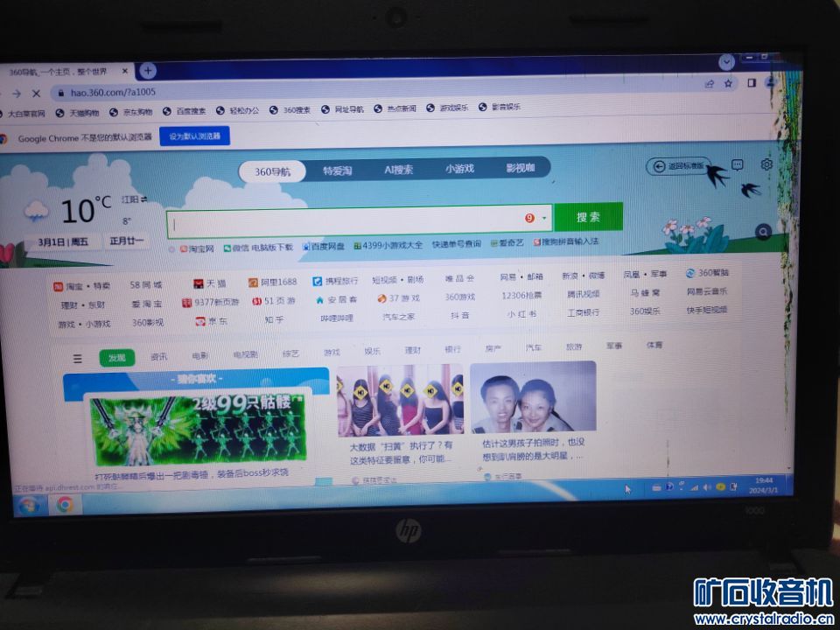Open the 工商银行 site link
Screen dimensions: 840x630
pyautogui.click(x=584, y=312)
